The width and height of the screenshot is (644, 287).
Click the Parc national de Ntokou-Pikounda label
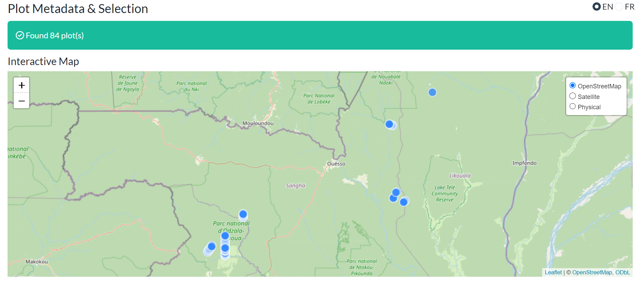(362, 267)
